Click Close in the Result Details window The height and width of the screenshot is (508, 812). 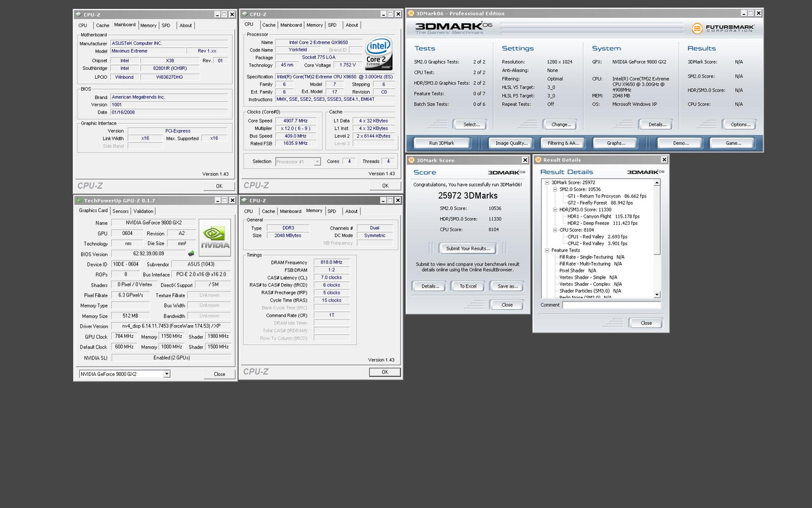click(646, 323)
